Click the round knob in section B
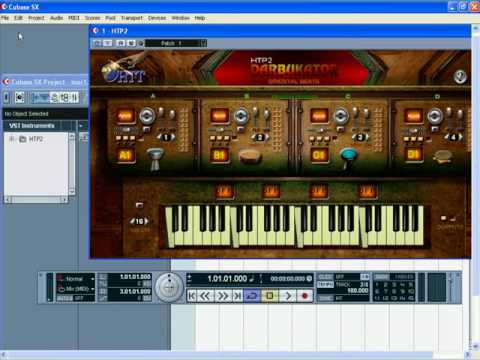Viewport: 480px width, 360px height. click(241, 116)
